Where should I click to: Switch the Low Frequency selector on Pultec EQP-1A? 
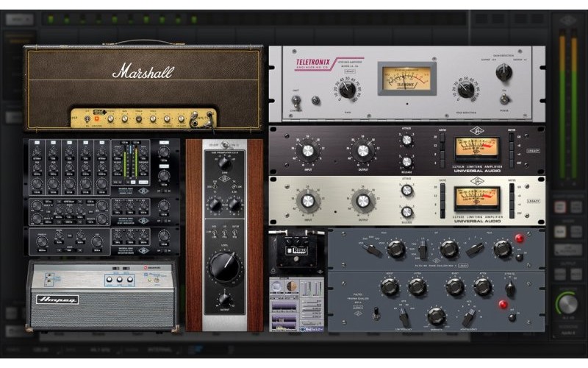coord(404,318)
